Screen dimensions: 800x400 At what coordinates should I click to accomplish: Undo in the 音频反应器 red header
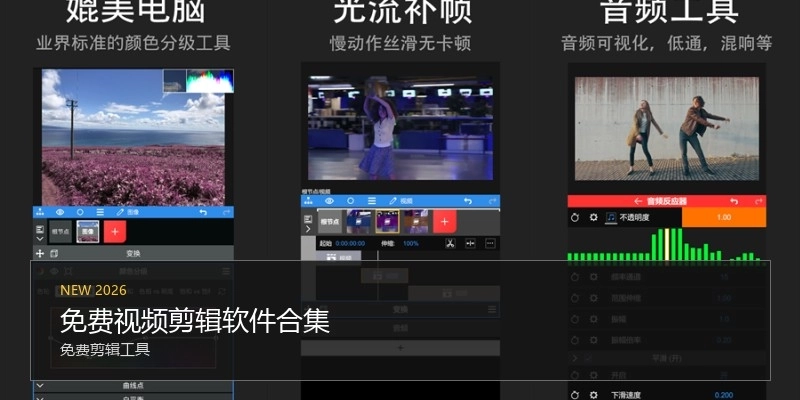pos(734,201)
